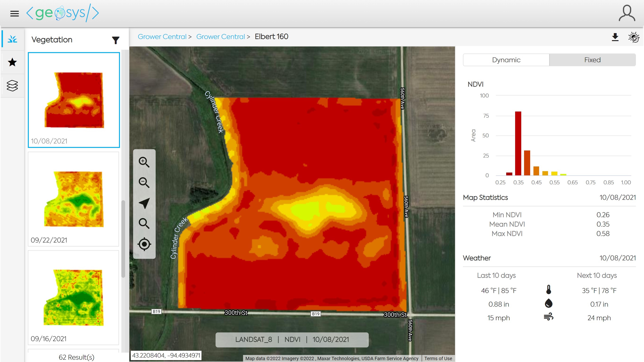Click the vegetation filter funnel icon
Image resolution: width=644 pixels, height=362 pixels.
coord(115,40)
